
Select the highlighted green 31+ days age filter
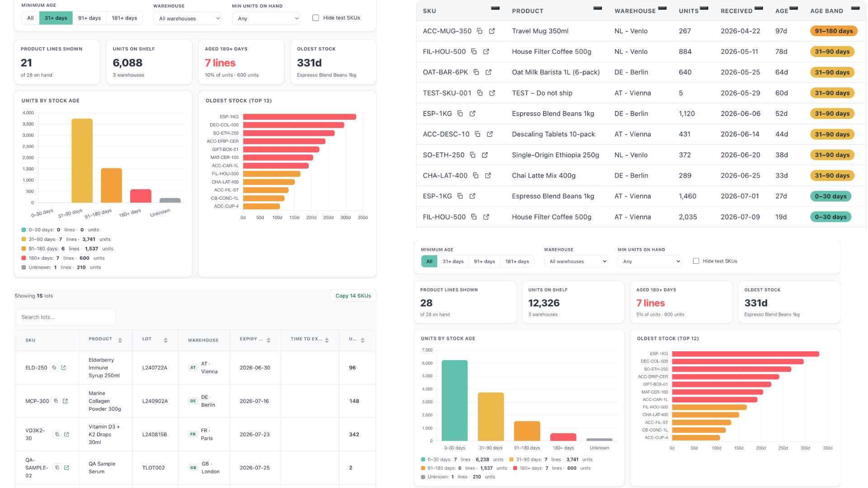(56, 18)
